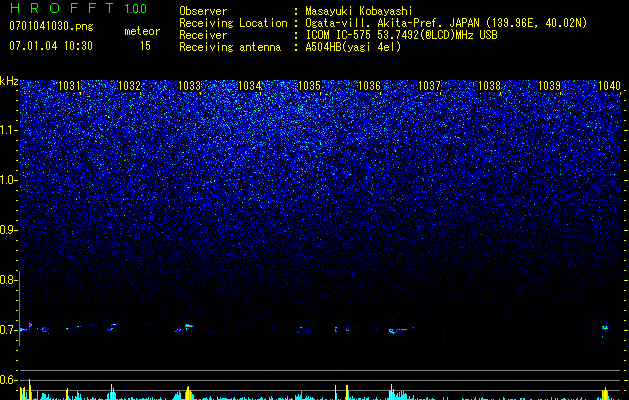
Task: Select antenna value A504HB(yagi 4el)
Action: (353, 47)
